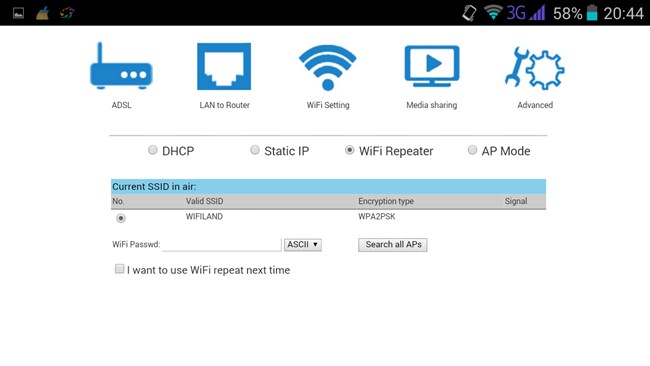Screen dimensions: 650x366
Task: Check 'I want to use WiFi repeat next time'
Action: click(x=119, y=269)
